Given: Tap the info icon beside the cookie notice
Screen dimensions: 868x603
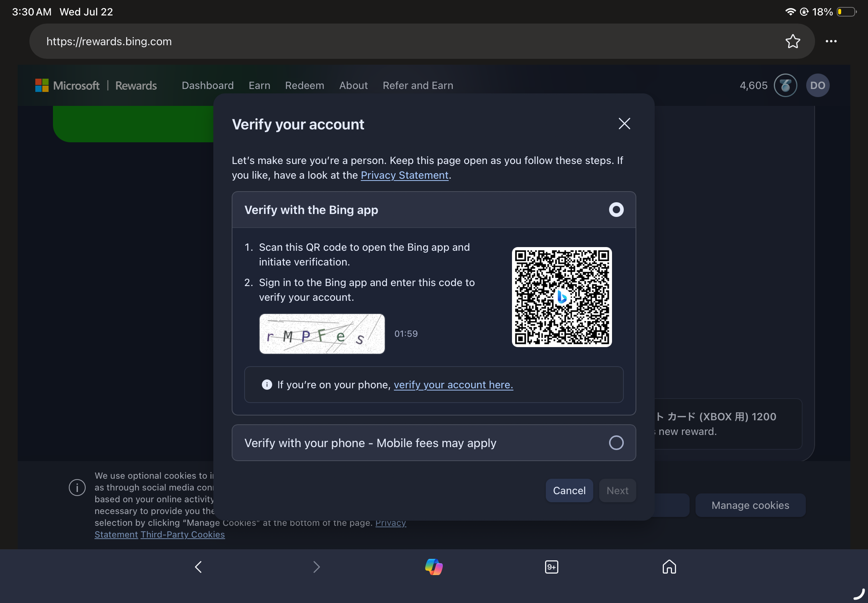Looking at the screenshot, I should click(x=77, y=488).
